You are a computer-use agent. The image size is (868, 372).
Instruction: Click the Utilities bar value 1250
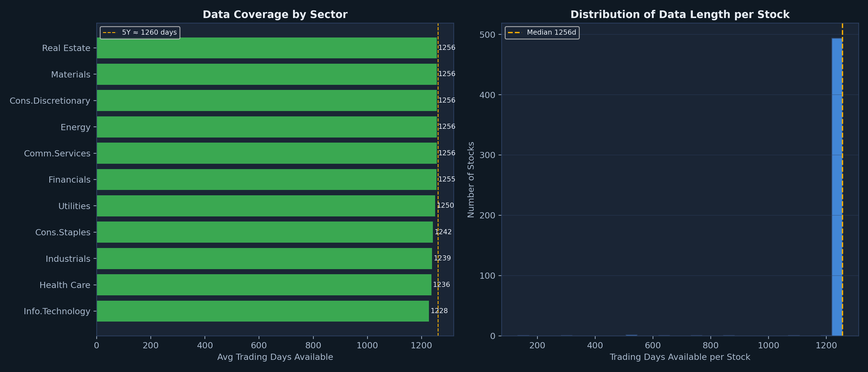click(x=446, y=205)
